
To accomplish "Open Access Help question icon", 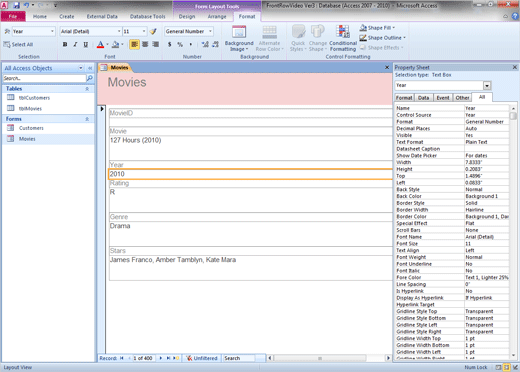I will pos(515,16).
